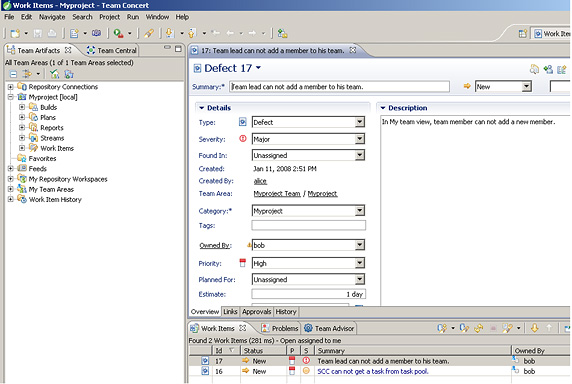Open the Planned For dropdown
This screenshot has width=572, height=384.
click(x=360, y=279)
